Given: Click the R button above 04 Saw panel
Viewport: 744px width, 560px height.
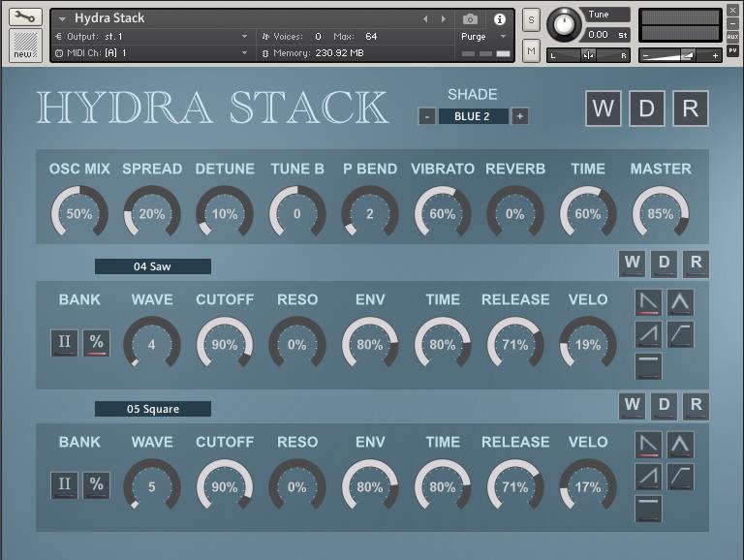Looking at the screenshot, I should 697,264.
